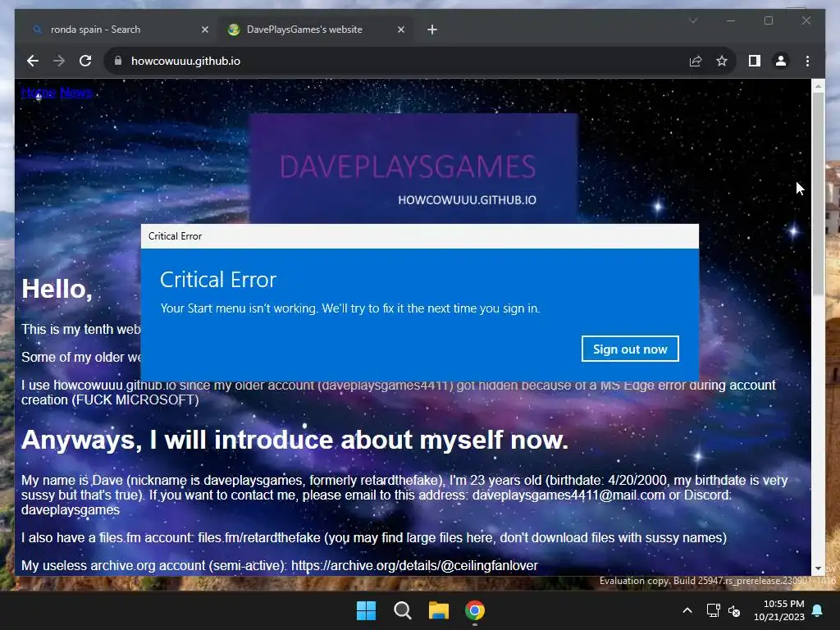Screen dimensions: 840x630
Task: Open the taskbar Search icon
Action: [x=402, y=610]
